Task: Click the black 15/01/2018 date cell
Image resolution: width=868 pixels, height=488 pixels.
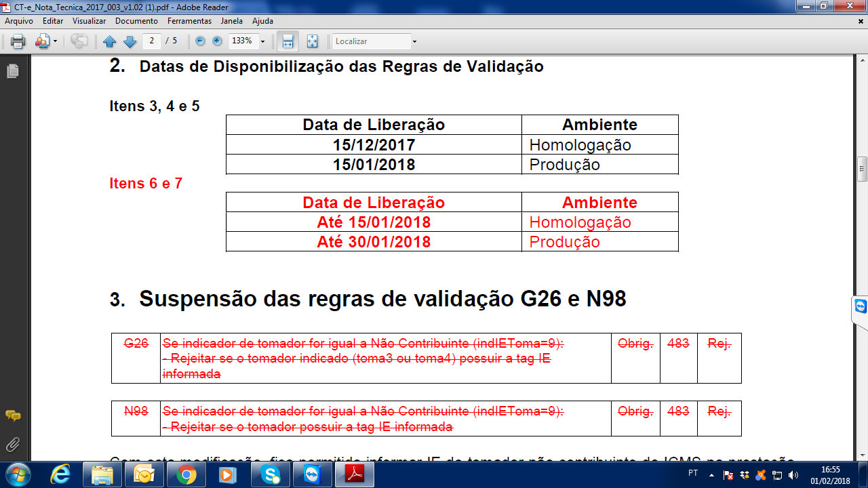Action: coord(374,165)
